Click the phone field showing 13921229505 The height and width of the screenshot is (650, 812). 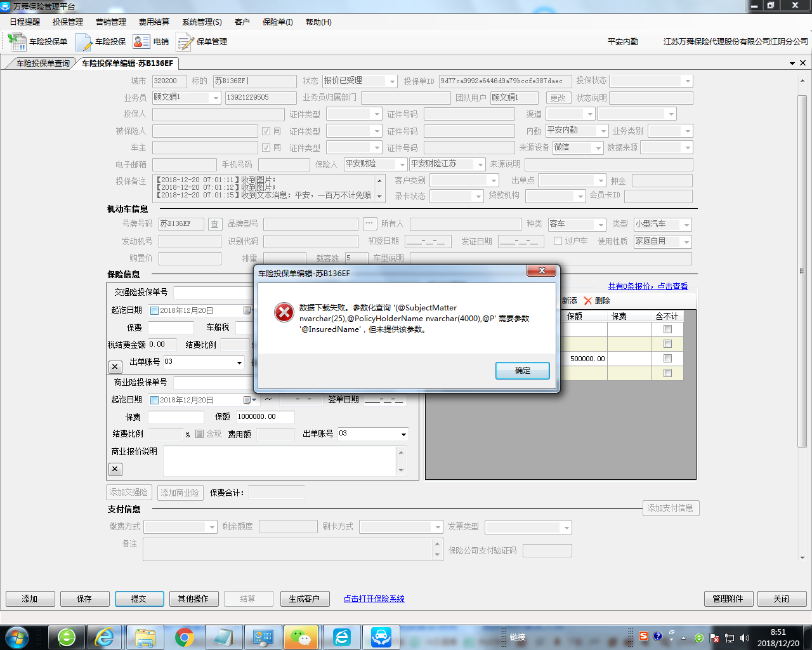click(261, 98)
